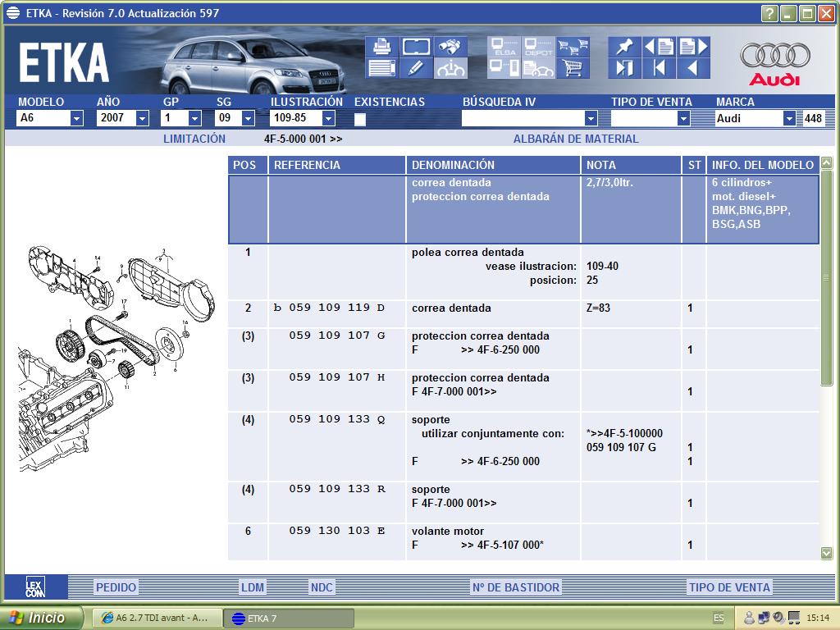This screenshot has height=630, width=840.
Task: Click the frame/bracket screen icon
Action: point(416,47)
